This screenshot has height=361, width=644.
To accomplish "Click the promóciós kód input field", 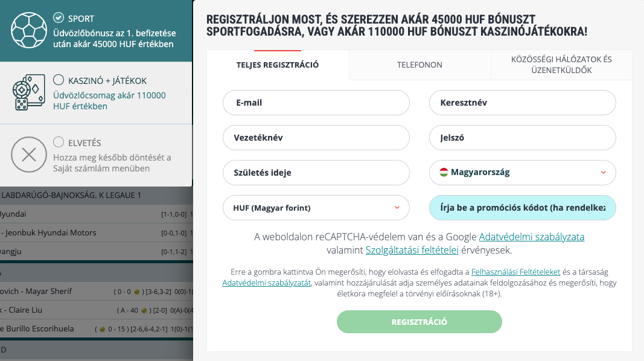I will point(522,208).
